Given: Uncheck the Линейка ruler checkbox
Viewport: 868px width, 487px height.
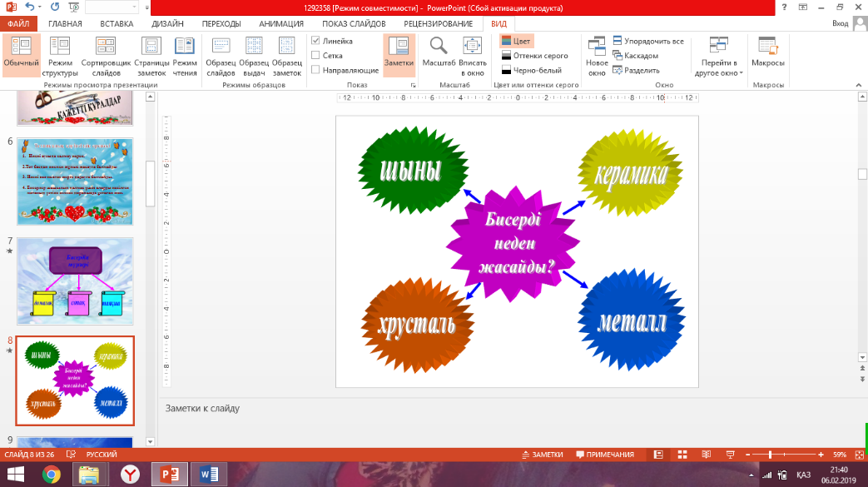Looking at the screenshot, I should tap(315, 41).
